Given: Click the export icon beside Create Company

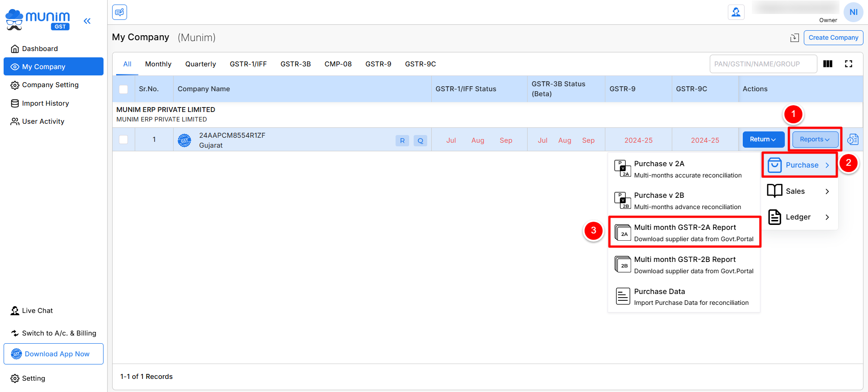Looking at the screenshot, I should pyautogui.click(x=794, y=38).
